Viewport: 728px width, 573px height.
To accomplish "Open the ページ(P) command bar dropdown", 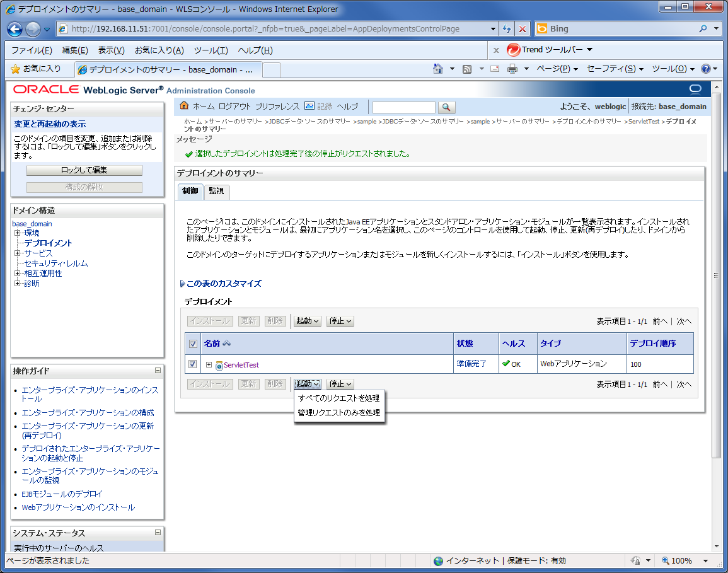I will tap(557, 69).
